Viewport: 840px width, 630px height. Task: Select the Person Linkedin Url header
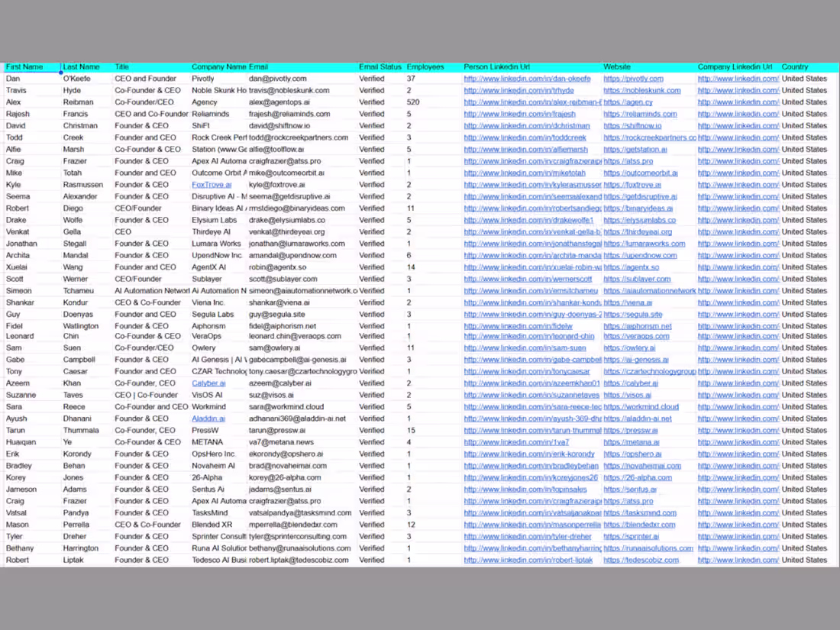coord(496,67)
